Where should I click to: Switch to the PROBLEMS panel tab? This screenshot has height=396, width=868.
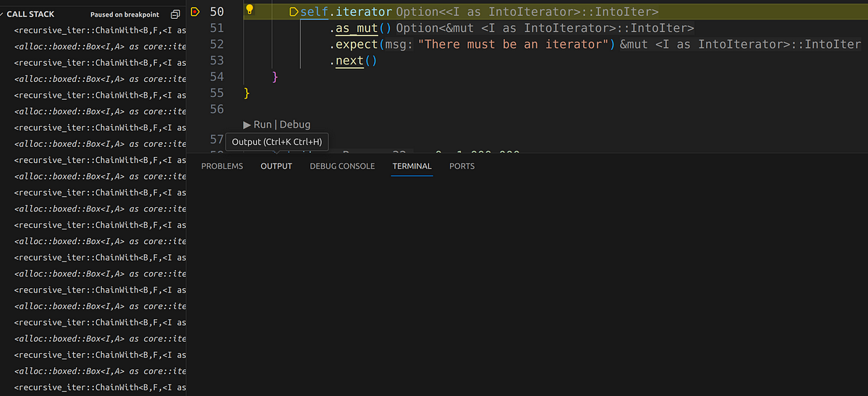click(222, 167)
